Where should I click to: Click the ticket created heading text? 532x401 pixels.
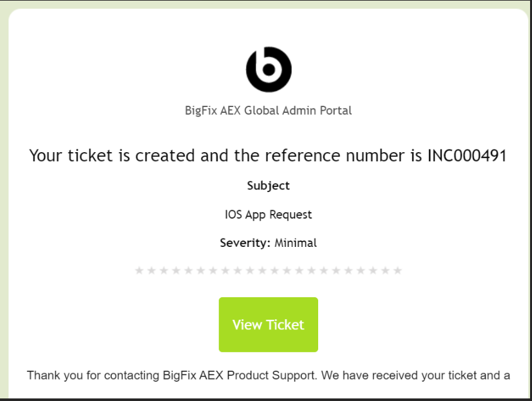click(193, 156)
